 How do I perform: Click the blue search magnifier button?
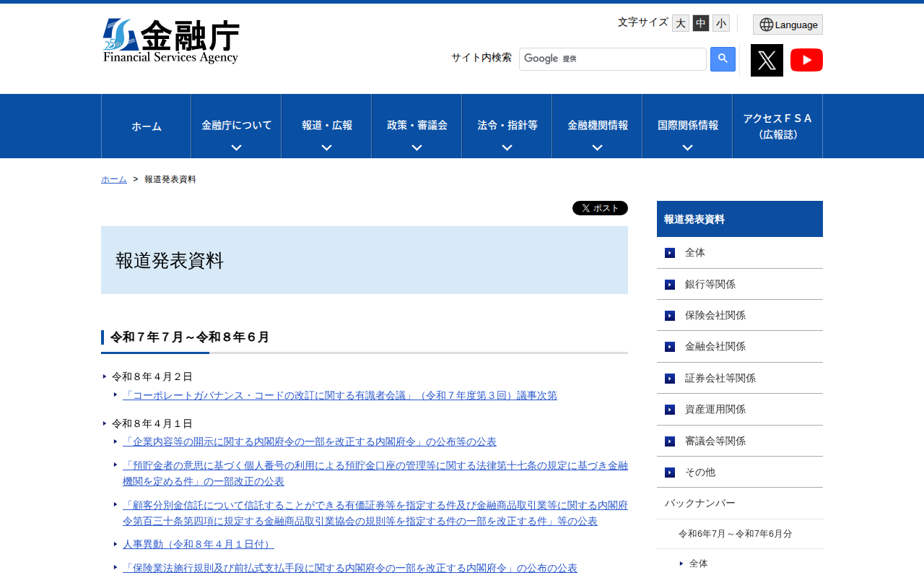coord(723,59)
